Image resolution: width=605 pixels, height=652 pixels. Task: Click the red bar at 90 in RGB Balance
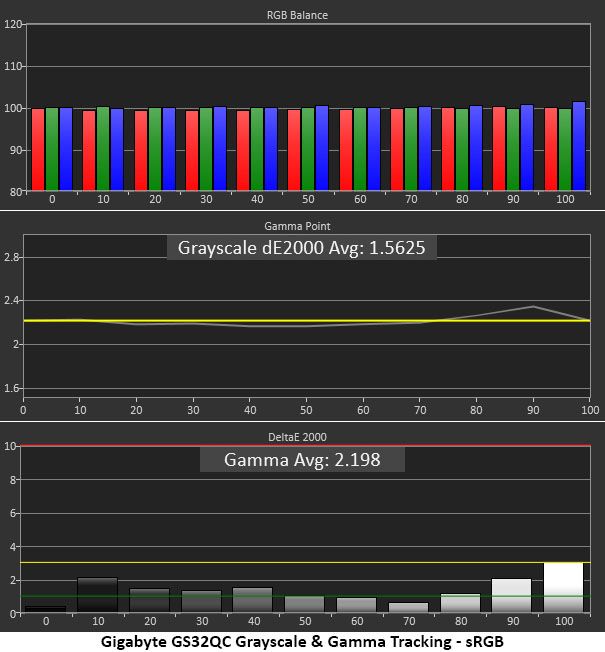(499, 148)
